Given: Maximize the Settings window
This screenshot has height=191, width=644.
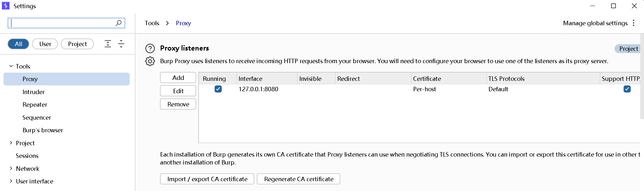Looking at the screenshot, I should coord(613,6).
